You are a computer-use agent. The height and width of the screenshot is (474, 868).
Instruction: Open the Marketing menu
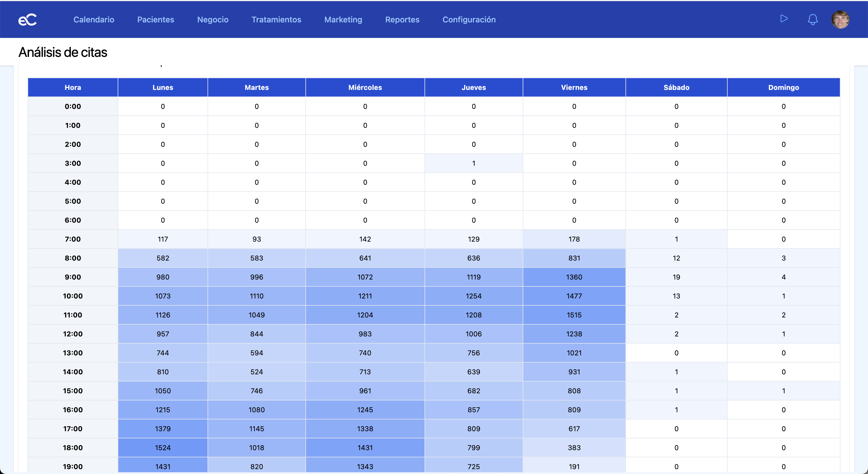[343, 20]
